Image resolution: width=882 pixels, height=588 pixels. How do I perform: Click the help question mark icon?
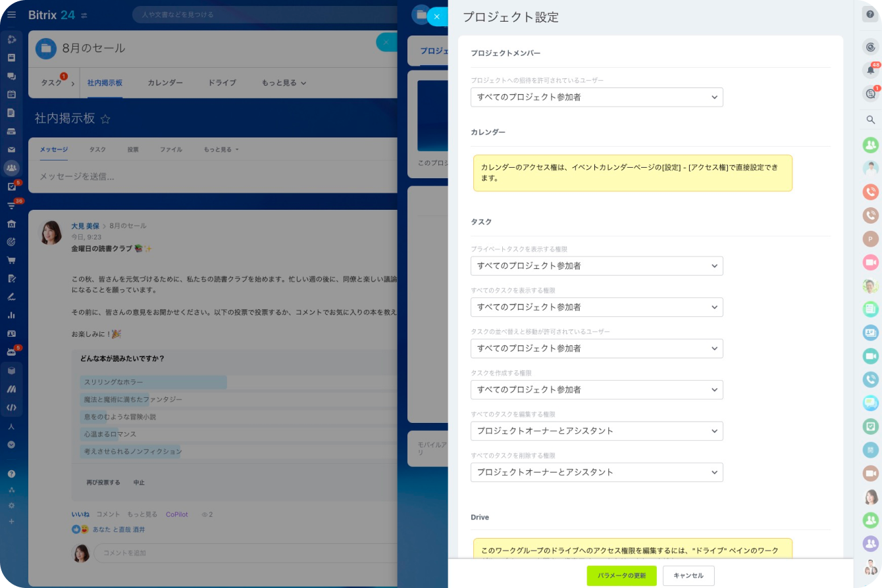pyautogui.click(x=870, y=14)
